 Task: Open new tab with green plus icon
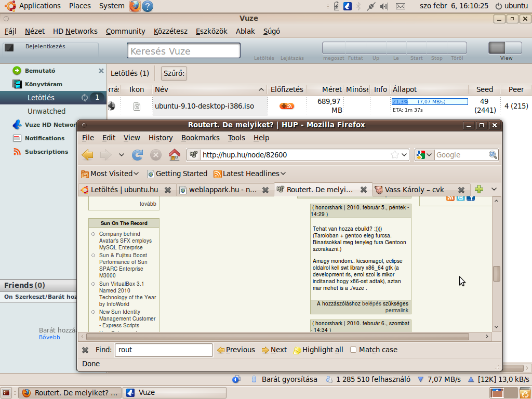(478, 189)
